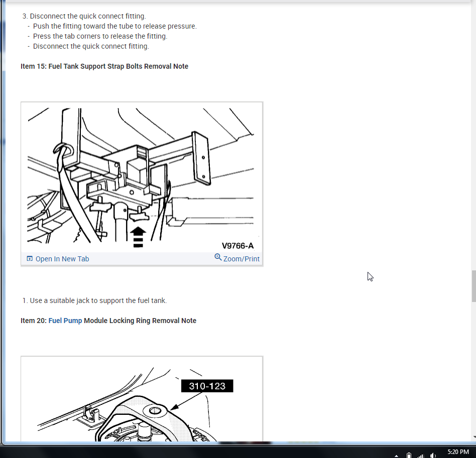Click the volume speaker icon
Image resolution: width=476 pixels, height=458 pixels.
tap(433, 455)
